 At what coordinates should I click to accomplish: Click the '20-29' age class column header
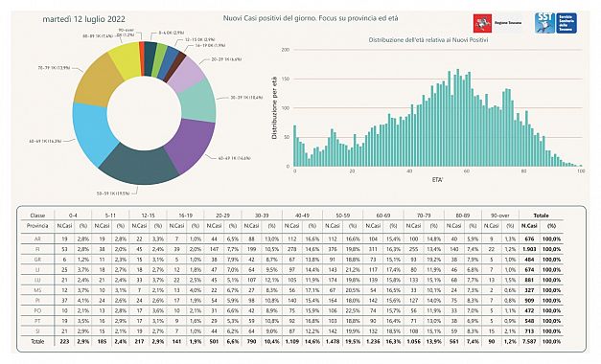pos(222,216)
